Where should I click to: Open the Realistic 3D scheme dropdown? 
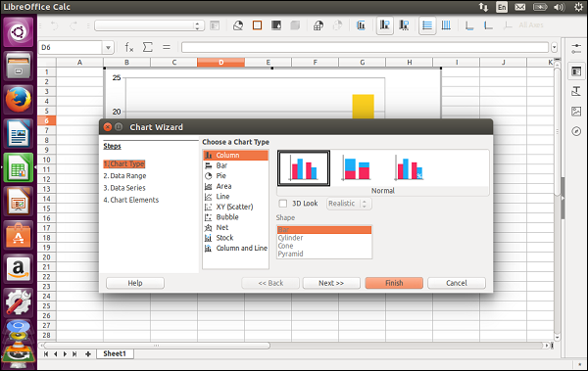tap(349, 204)
